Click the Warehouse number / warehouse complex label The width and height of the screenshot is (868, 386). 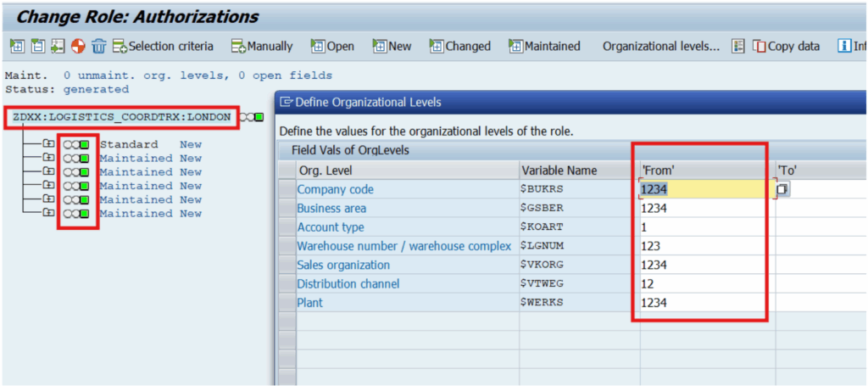tap(403, 246)
